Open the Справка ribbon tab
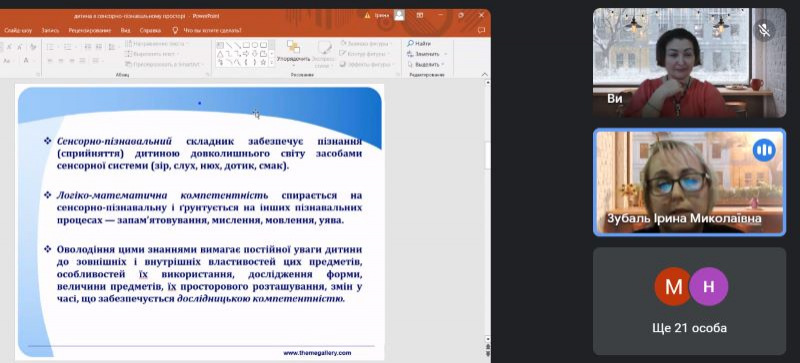This screenshot has width=800, height=363. pyautogui.click(x=151, y=30)
